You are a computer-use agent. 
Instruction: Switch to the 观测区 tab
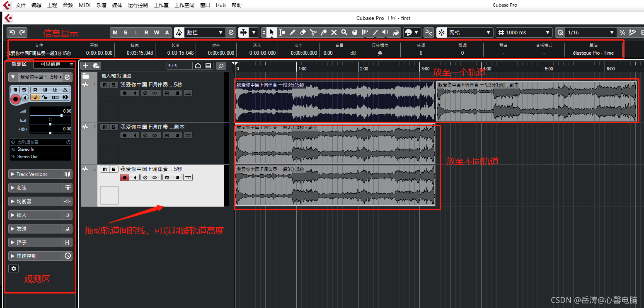pyautogui.click(x=19, y=64)
